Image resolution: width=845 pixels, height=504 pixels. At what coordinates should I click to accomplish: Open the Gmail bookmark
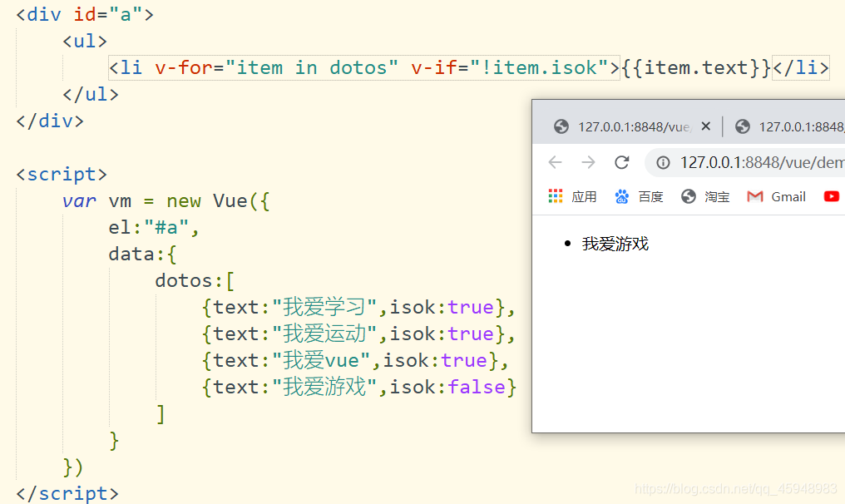click(776, 197)
